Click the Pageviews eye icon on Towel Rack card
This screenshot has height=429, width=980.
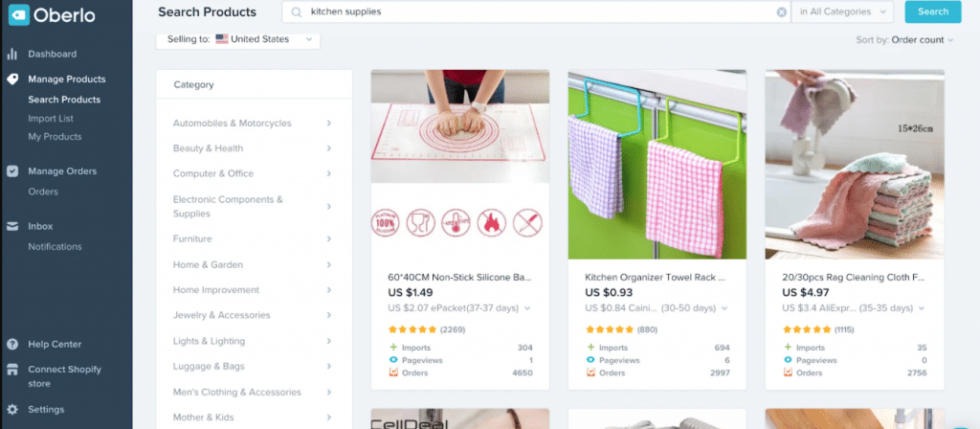[x=590, y=360]
